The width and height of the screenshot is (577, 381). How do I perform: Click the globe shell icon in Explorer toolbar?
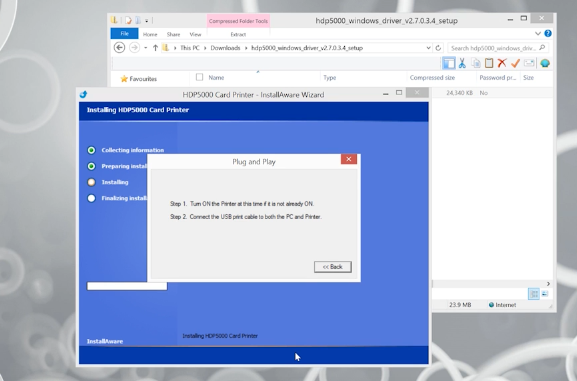(545, 63)
